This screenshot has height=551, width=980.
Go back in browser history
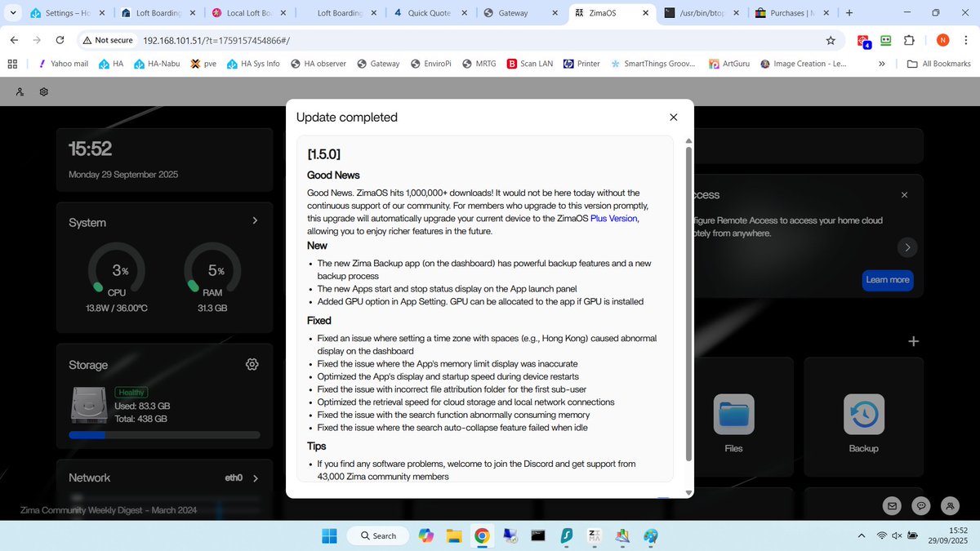[x=14, y=40]
